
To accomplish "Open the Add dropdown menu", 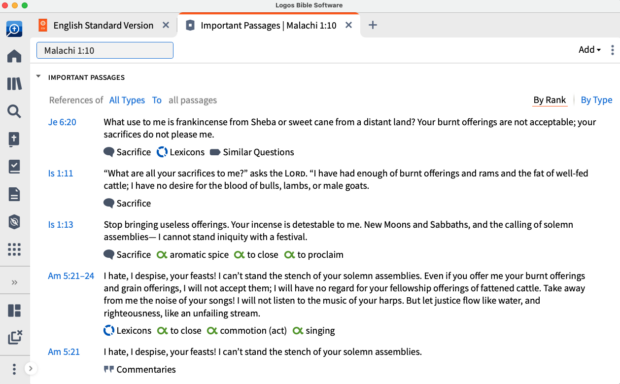I will (x=589, y=50).
